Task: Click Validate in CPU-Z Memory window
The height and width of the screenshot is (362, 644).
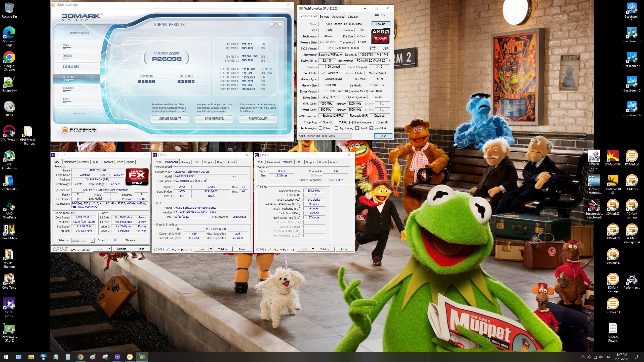Action: click(325, 249)
